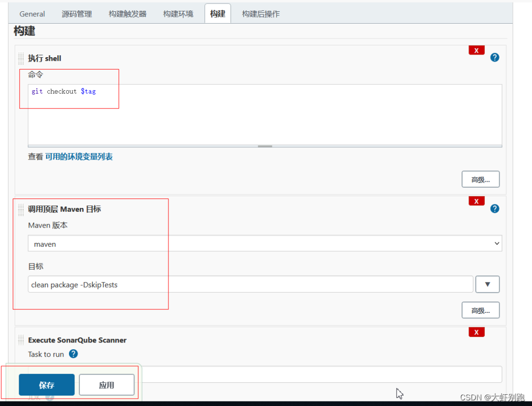Delete the Execute SonarQube Scanner step
The height and width of the screenshot is (406, 532).
click(476, 332)
